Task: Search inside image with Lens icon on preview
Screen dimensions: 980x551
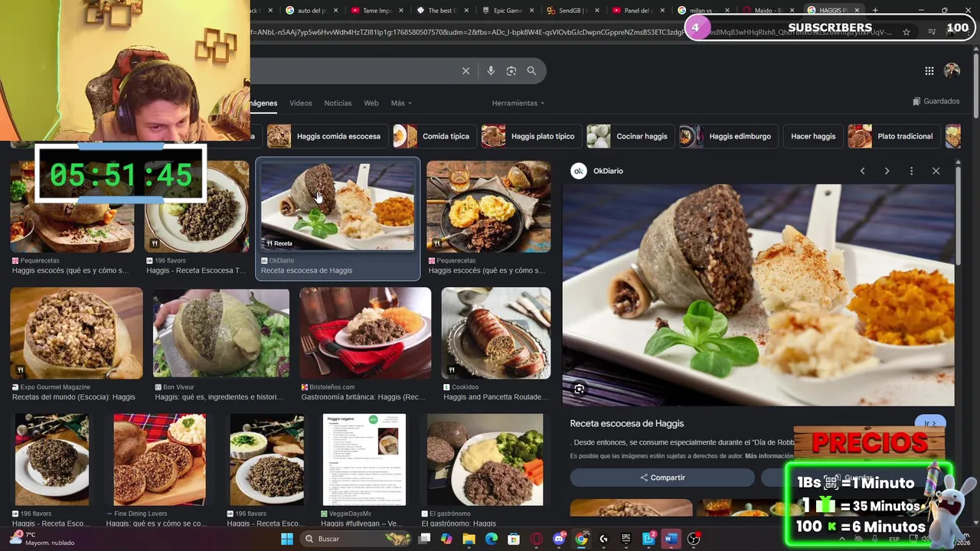Action: click(579, 390)
